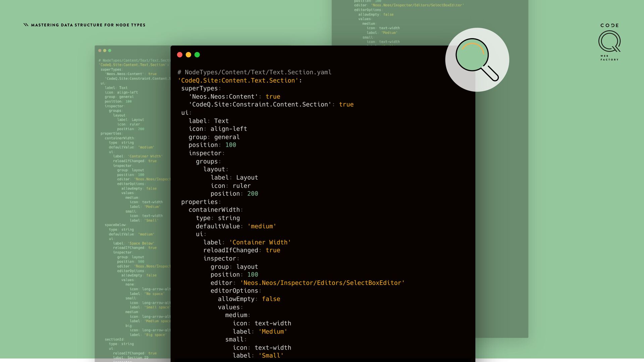Click the Text.Section.yaml file path comment

254,72
